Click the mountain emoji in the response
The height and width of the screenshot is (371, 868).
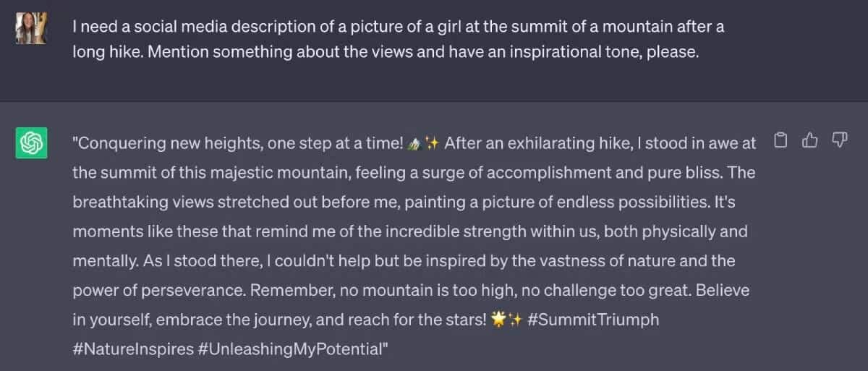[x=414, y=143]
